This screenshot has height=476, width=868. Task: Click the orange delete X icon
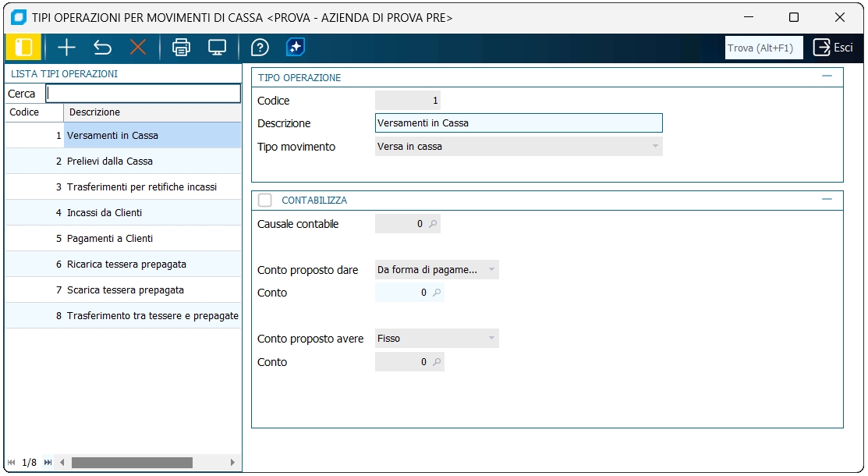pyautogui.click(x=138, y=48)
